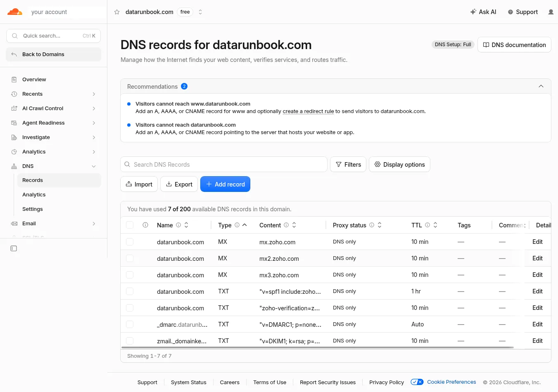Collapse the DNS sidebar section
The height and width of the screenshot is (392, 558).
click(x=54, y=166)
